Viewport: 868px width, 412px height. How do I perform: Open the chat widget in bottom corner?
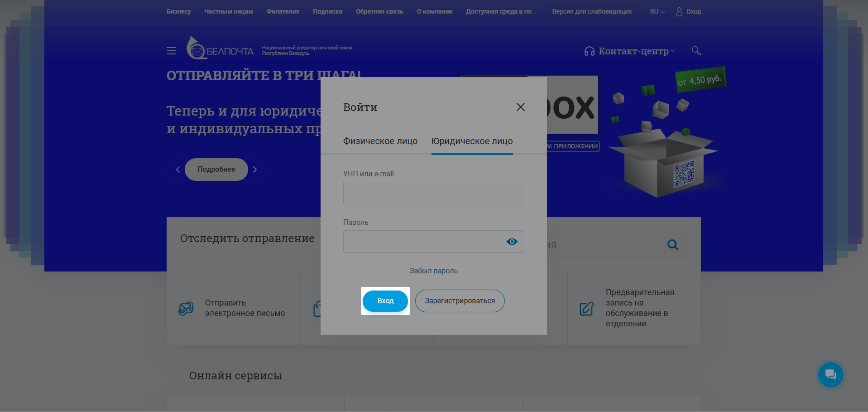(830, 374)
